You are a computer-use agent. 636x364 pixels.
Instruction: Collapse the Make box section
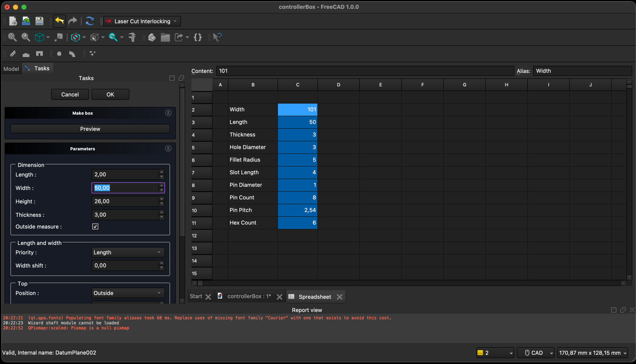coord(168,113)
